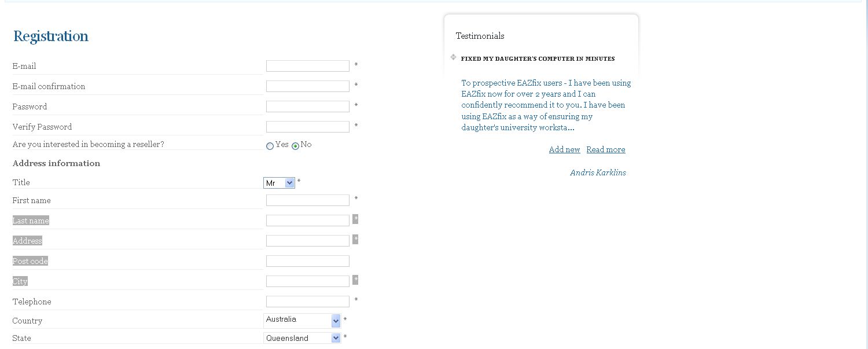The width and height of the screenshot is (868, 349).
Task: Click the diamond bullet icon beside testimonial heading
Action: 453,57
